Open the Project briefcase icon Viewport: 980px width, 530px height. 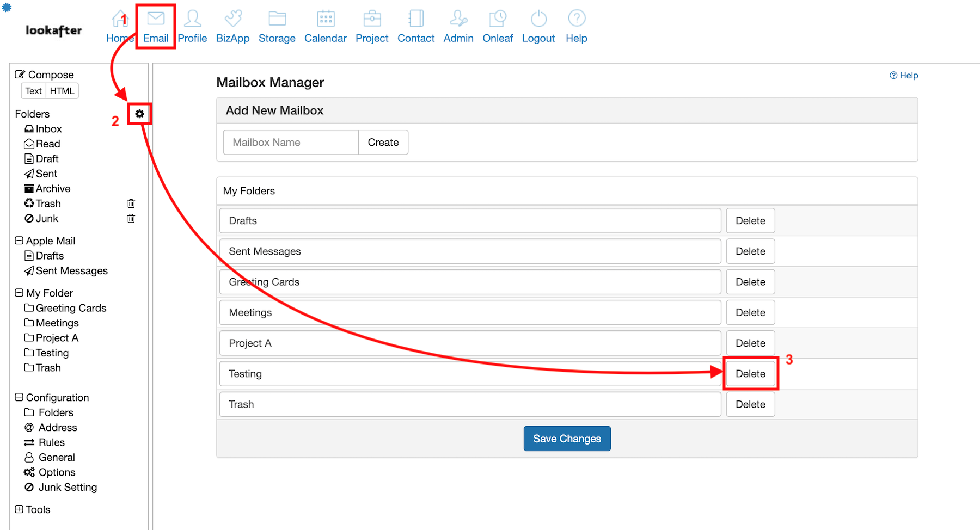pyautogui.click(x=372, y=19)
